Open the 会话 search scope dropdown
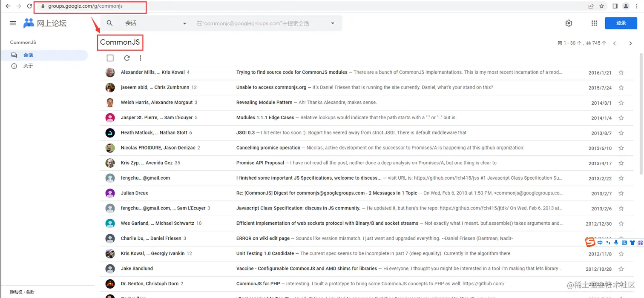Image resolution: width=644 pixels, height=298 pixels. pos(155,23)
